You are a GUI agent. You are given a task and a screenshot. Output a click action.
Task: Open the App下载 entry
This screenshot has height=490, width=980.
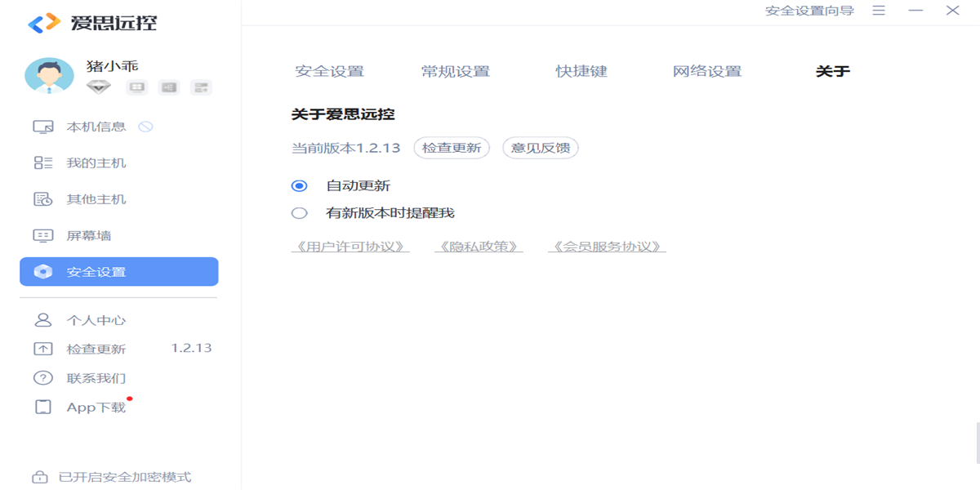96,408
